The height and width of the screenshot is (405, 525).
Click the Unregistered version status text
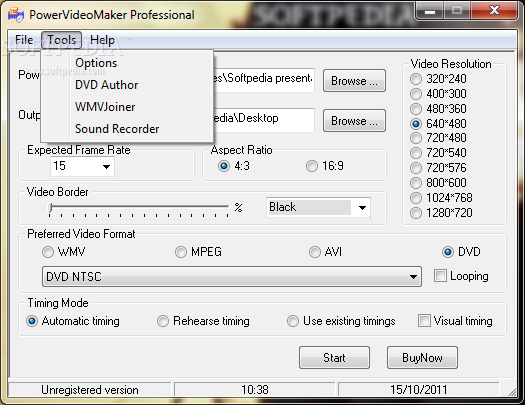(x=90, y=390)
